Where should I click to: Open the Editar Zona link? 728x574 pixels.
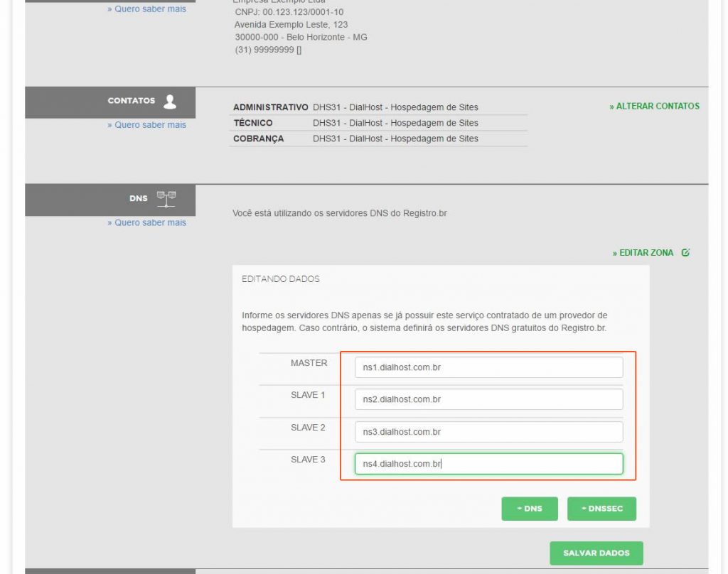tap(643, 253)
